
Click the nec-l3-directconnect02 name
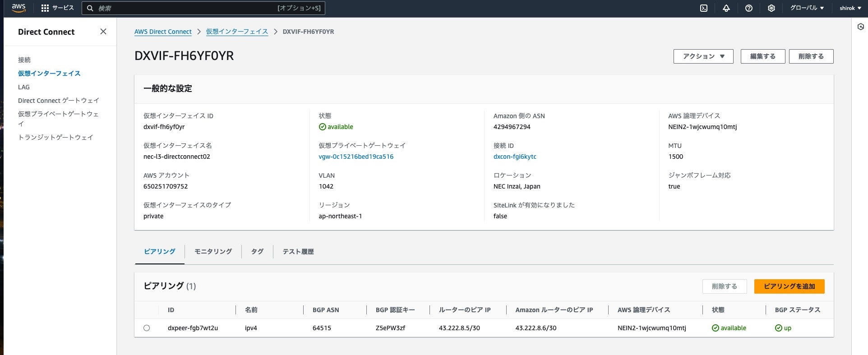pyautogui.click(x=177, y=157)
